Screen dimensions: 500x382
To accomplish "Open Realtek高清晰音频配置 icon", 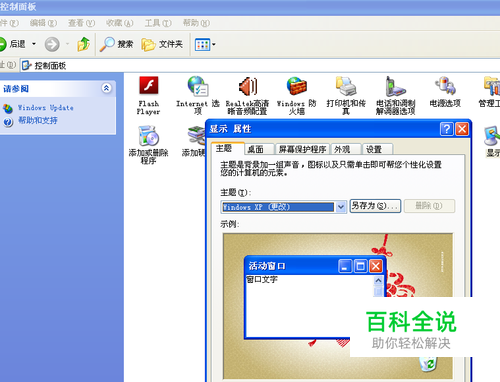I will click(247, 95).
